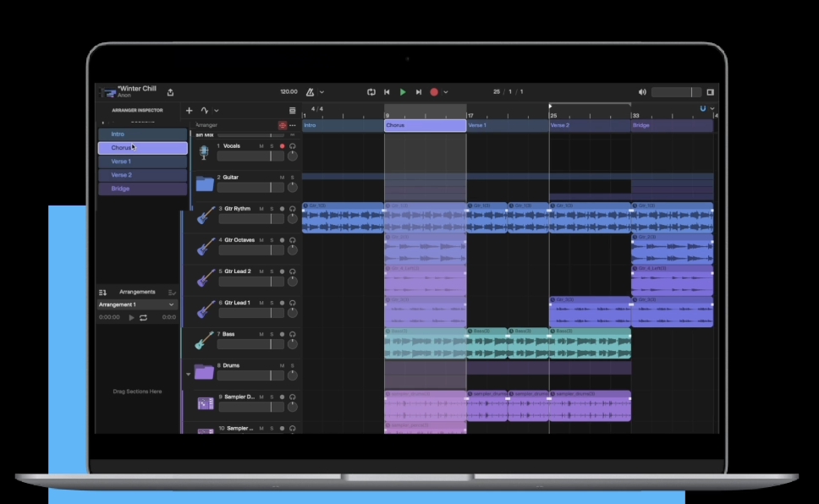Select the Verse 1 section in the arranger sidebar
The height and width of the screenshot is (504, 819).
coord(141,161)
